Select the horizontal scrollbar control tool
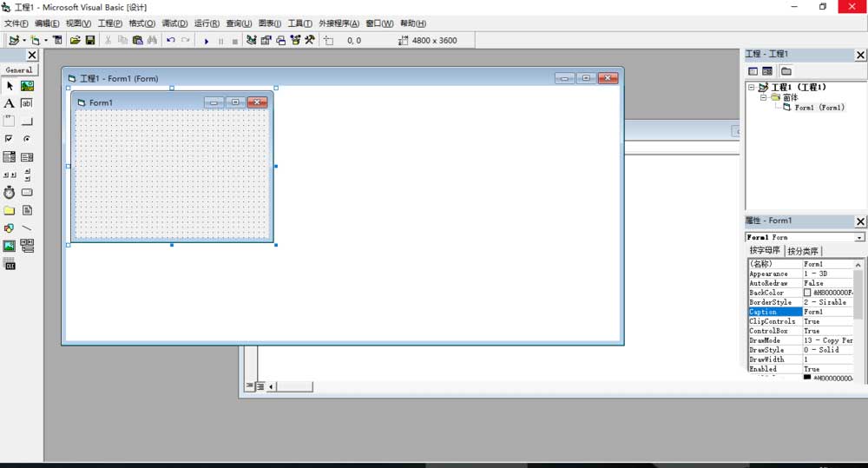 click(10, 175)
